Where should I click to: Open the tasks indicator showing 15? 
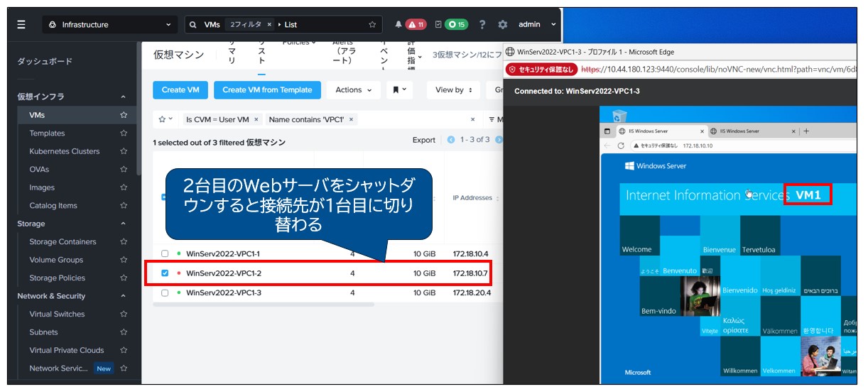click(451, 25)
